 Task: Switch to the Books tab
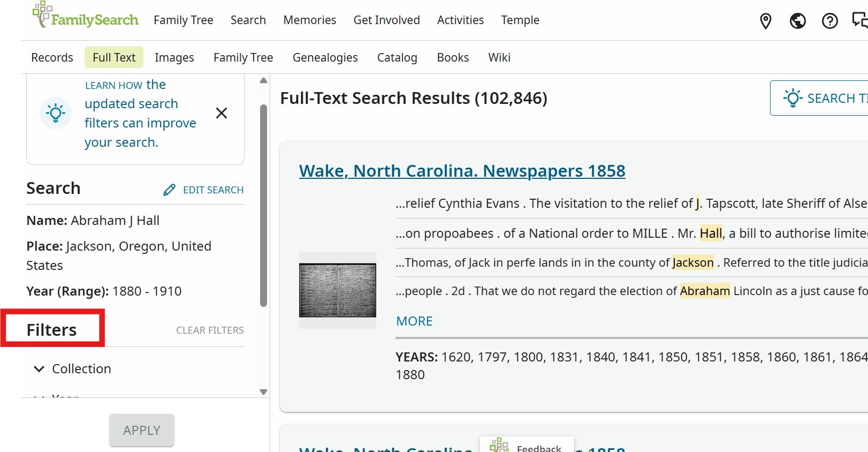pos(453,57)
